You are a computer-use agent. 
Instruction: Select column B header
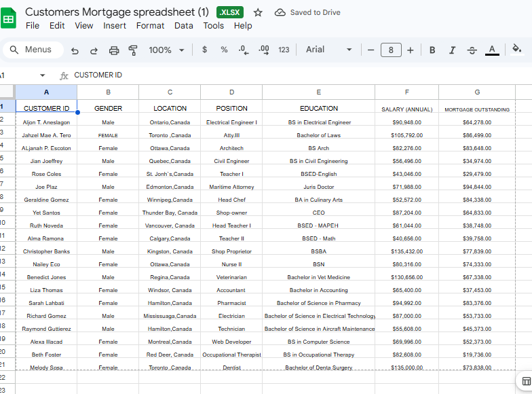point(108,92)
